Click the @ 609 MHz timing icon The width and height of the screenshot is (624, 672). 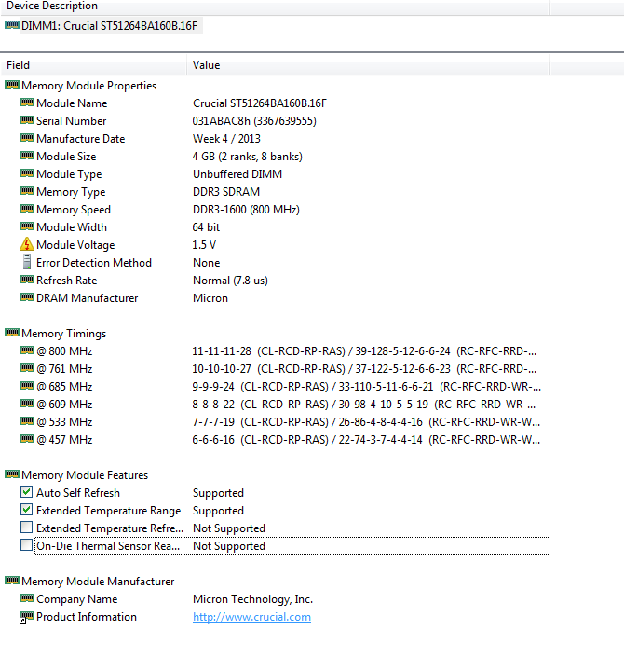(x=27, y=404)
